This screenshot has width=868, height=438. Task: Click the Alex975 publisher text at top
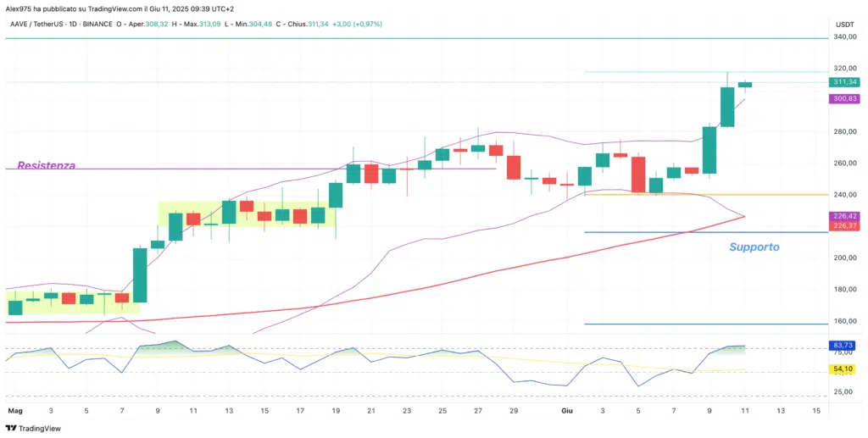(x=21, y=8)
